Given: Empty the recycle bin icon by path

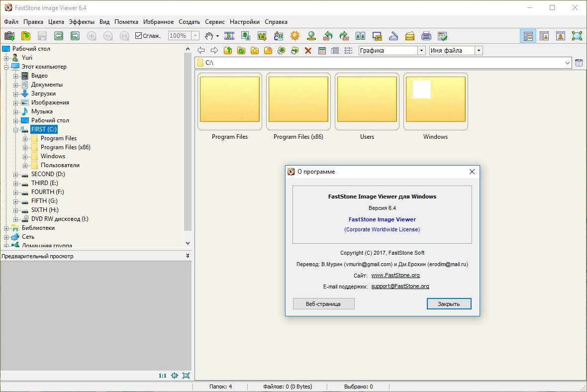Looking at the screenshot, I should click(579, 63).
